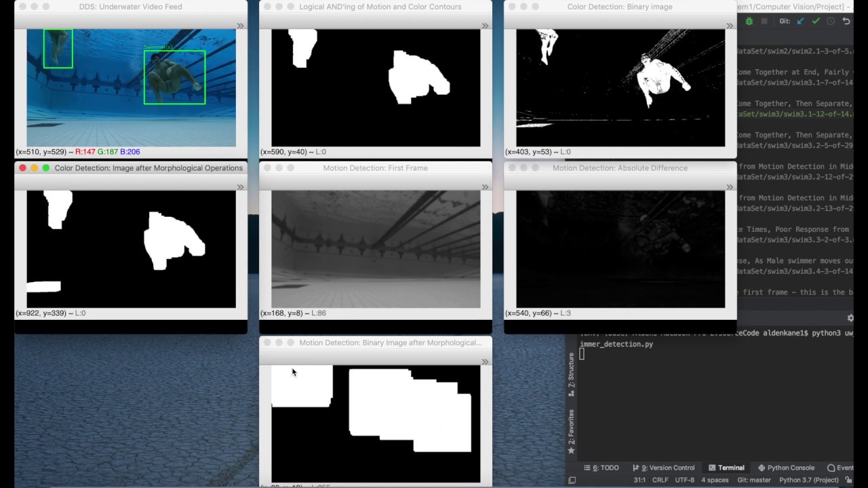Click title 'DDS: Underwater Video Feed'
Image resolution: width=868 pixels, height=488 pixels.
click(131, 7)
